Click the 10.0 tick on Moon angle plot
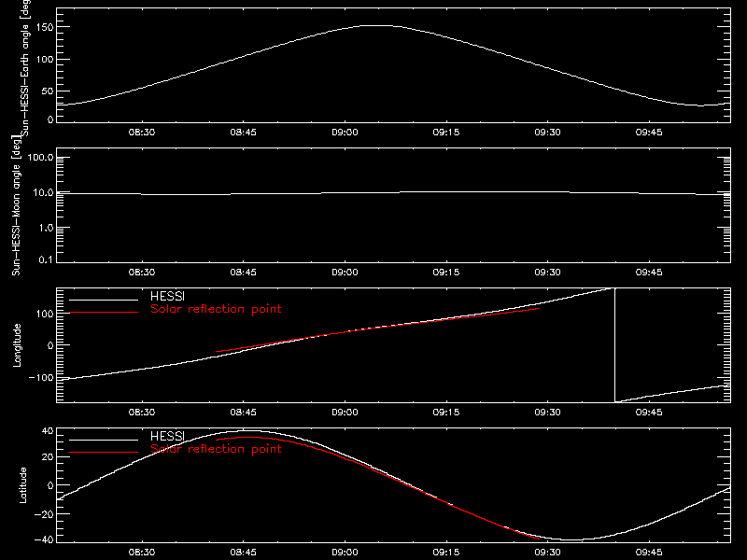747x560 pixels. tap(43, 193)
